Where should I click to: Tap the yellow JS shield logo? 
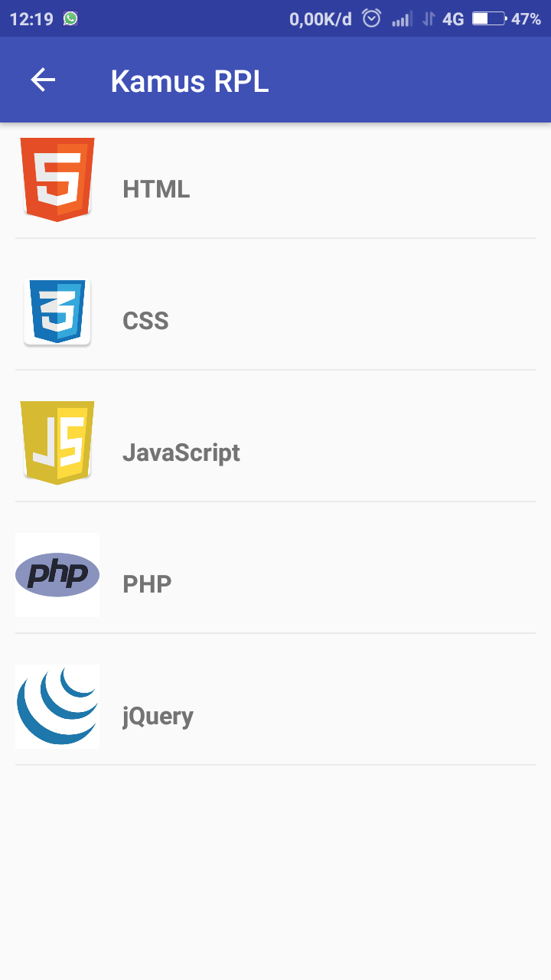coord(57,443)
